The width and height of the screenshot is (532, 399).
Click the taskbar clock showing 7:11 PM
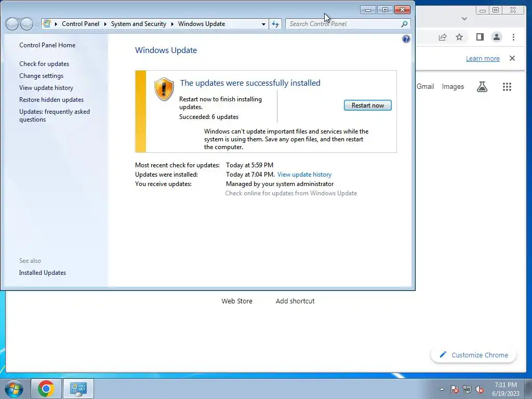(x=506, y=389)
